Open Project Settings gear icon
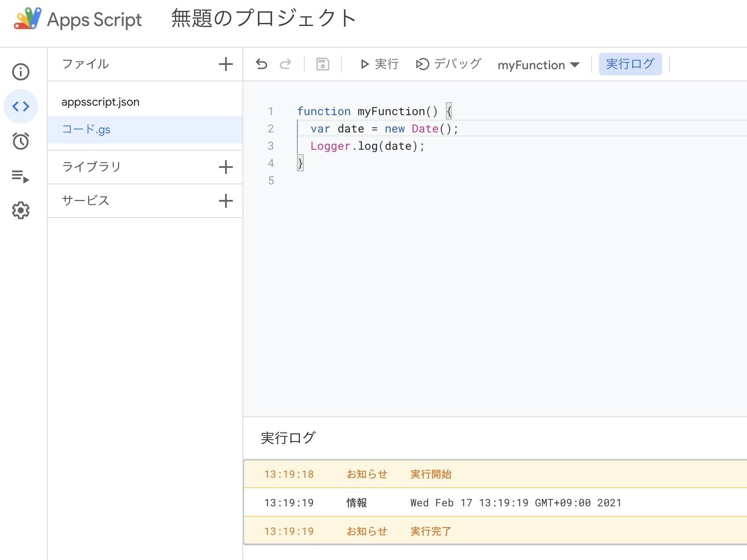Image resolution: width=747 pixels, height=560 pixels. [21, 211]
